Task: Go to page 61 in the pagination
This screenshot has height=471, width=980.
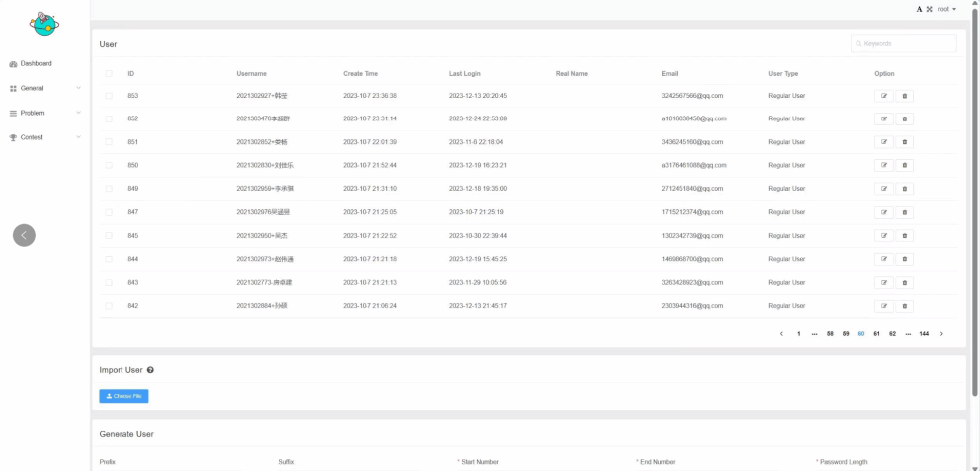Action: [877, 334]
